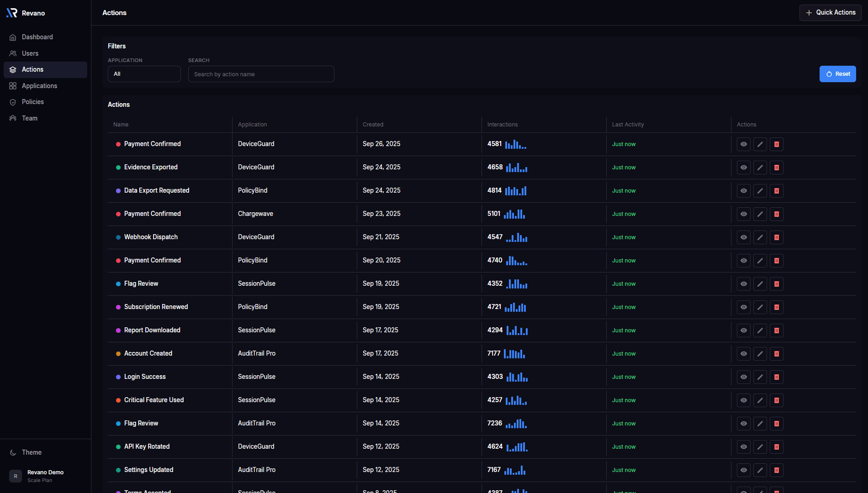Select the Interactions column header
The image size is (868, 493).
point(502,124)
